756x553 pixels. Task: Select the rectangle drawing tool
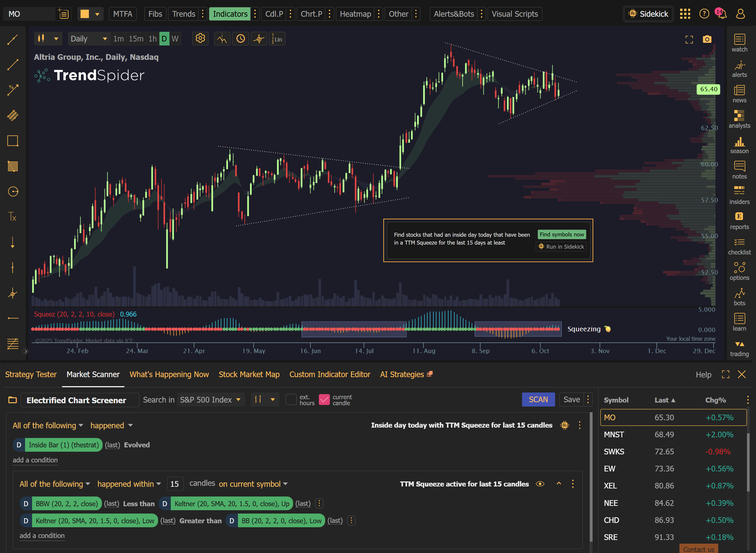[13, 141]
